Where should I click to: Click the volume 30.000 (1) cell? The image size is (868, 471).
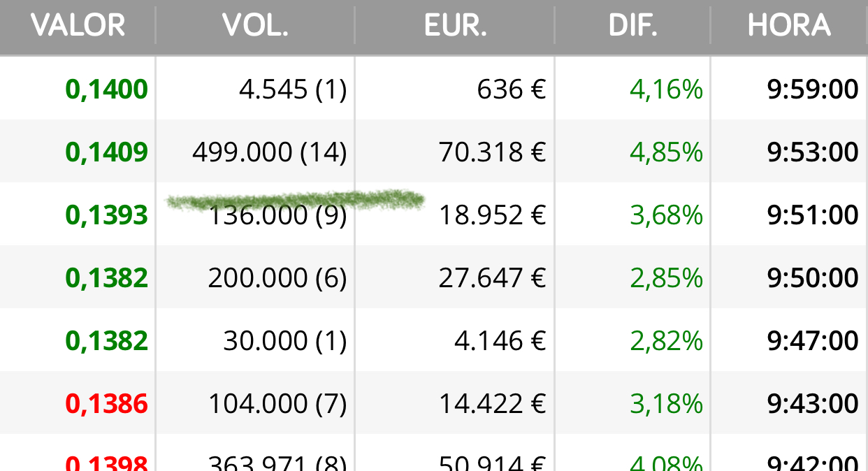pyautogui.click(x=285, y=341)
